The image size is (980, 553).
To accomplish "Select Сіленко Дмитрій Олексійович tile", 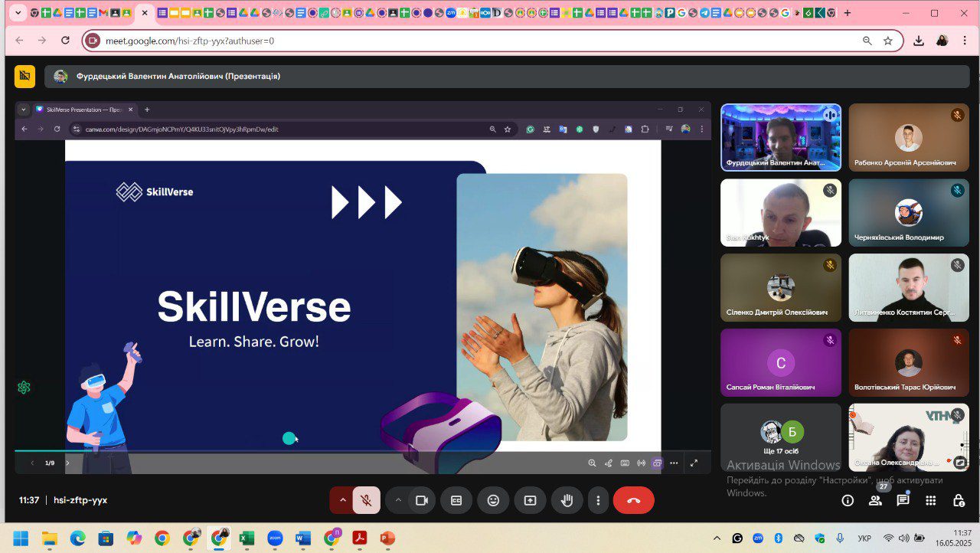I will click(781, 287).
